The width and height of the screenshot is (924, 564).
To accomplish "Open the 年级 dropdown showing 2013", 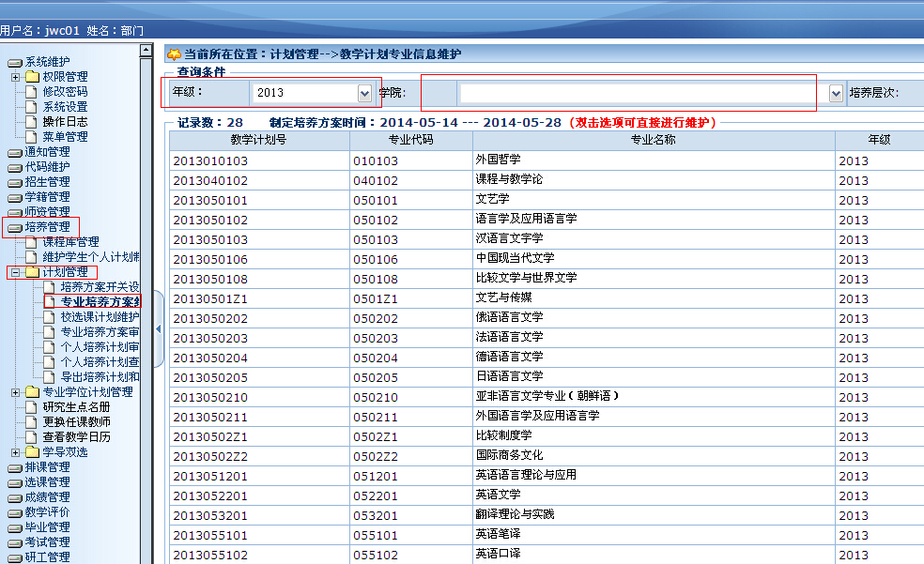I will click(x=364, y=93).
